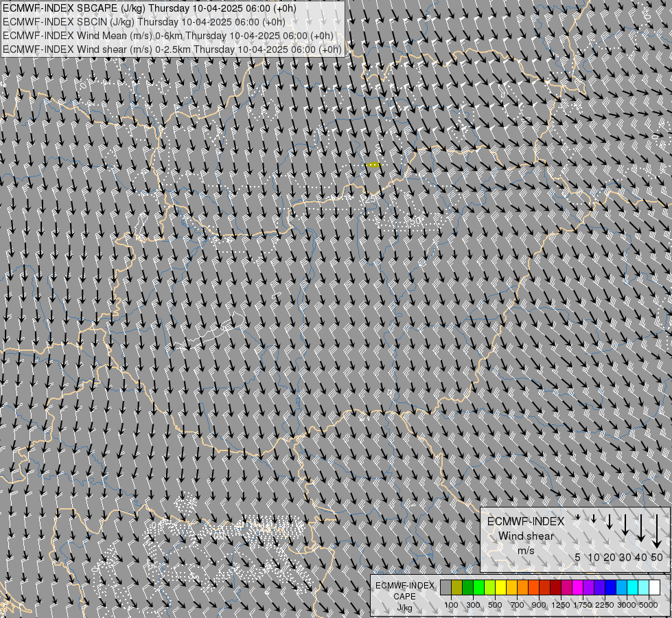Click the SBCIN title line in header

point(144,22)
